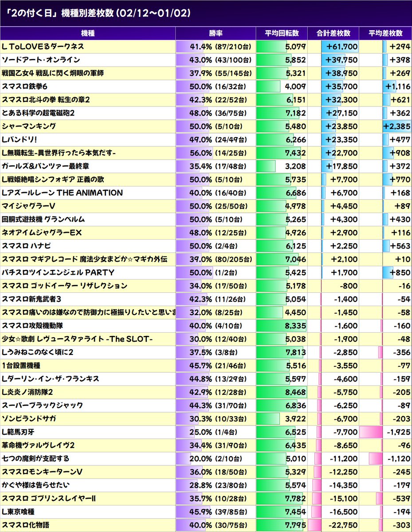
Task: Select 七つの魔剣が支配する machine name
Action: coord(35,459)
